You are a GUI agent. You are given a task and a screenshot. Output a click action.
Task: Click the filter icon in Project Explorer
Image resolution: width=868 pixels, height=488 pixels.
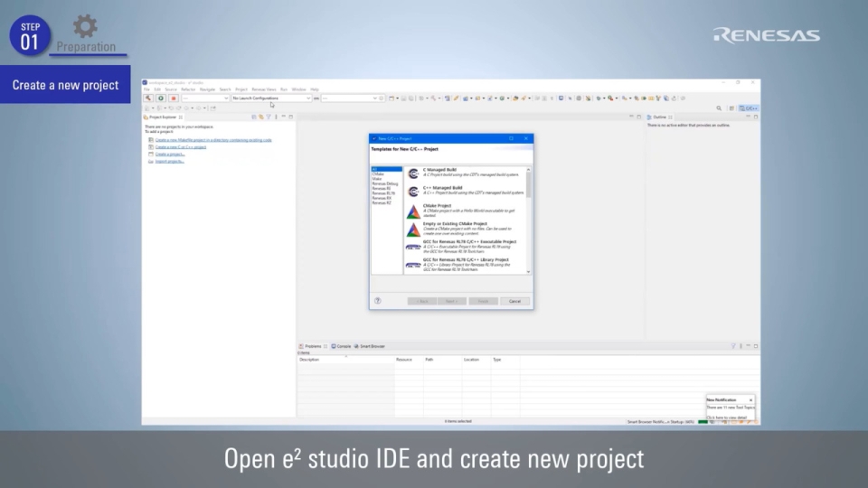[x=269, y=117]
